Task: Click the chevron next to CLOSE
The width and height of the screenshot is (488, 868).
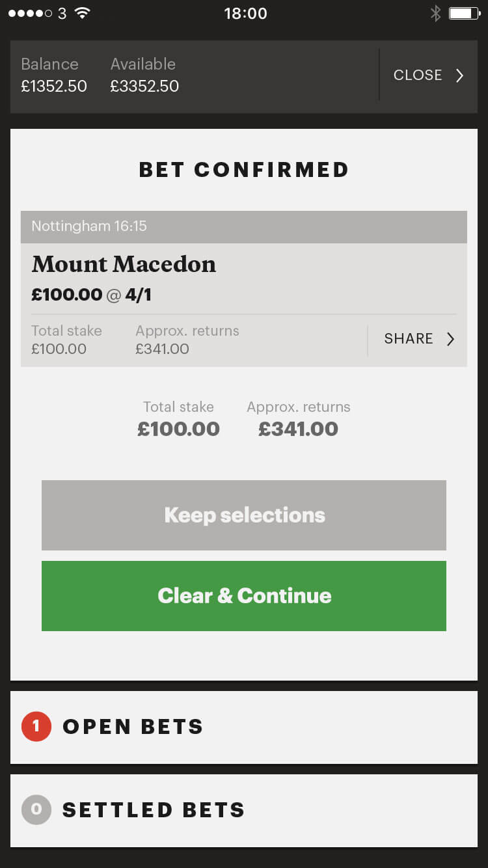Action: click(459, 75)
